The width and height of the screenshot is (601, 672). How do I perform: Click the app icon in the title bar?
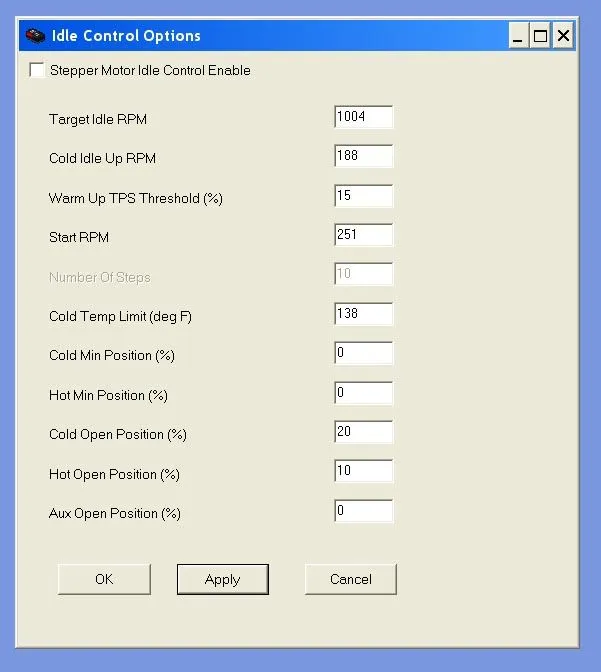(x=34, y=36)
